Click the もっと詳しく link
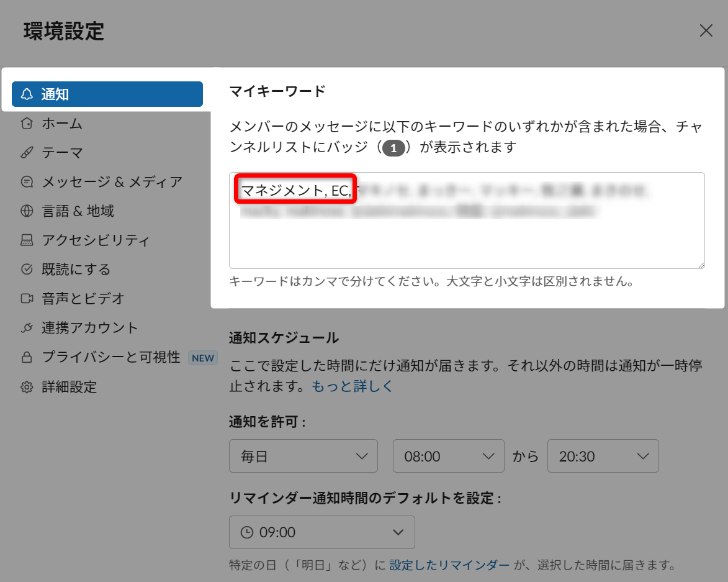Screen dimensions: 728x582 coord(353,386)
